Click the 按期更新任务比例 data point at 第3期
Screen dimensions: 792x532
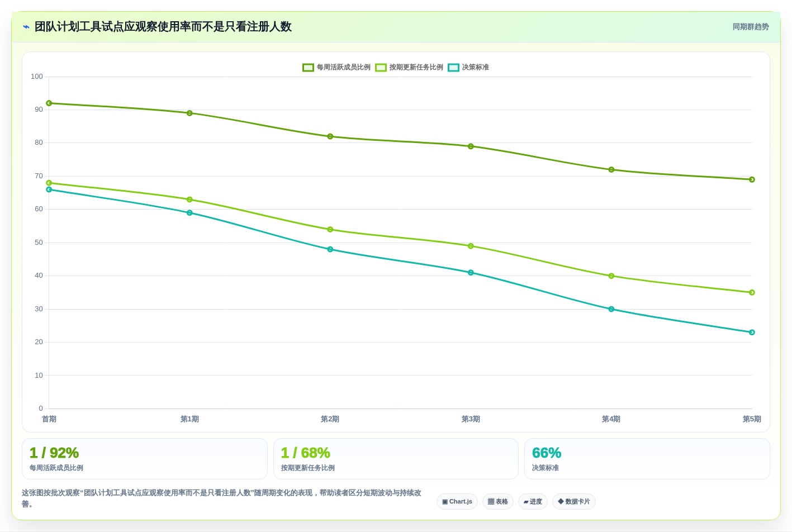[471, 246]
